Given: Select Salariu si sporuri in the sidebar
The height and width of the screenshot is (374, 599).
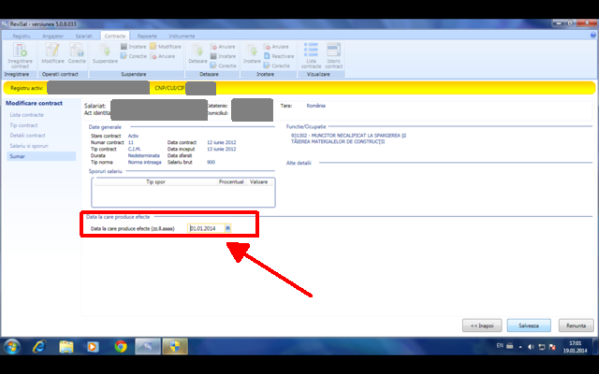Looking at the screenshot, I should [x=29, y=146].
